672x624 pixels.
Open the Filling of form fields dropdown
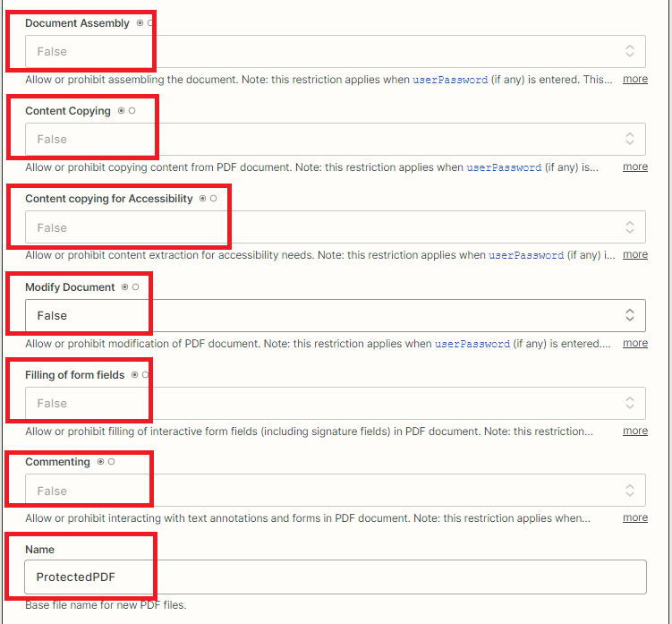coord(329,403)
